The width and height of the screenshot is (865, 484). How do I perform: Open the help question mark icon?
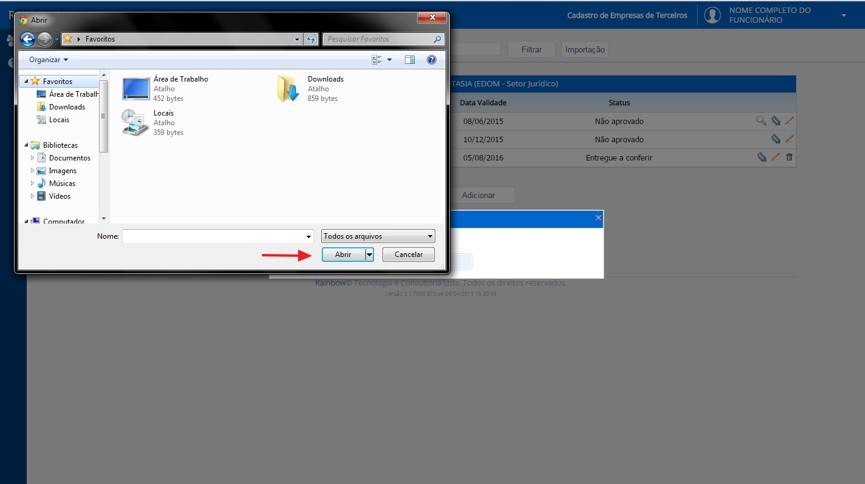431,60
